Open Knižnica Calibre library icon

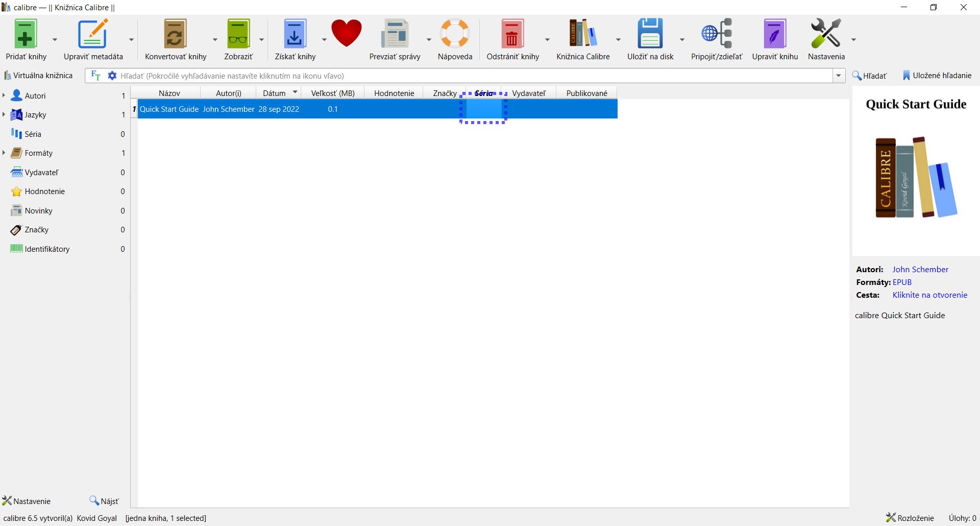[x=583, y=33]
